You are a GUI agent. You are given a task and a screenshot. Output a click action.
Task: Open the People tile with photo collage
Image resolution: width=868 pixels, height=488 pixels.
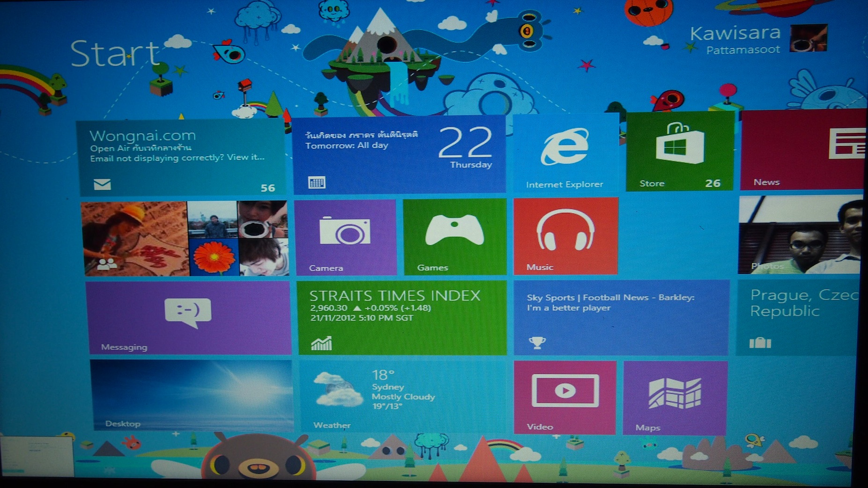coord(184,239)
